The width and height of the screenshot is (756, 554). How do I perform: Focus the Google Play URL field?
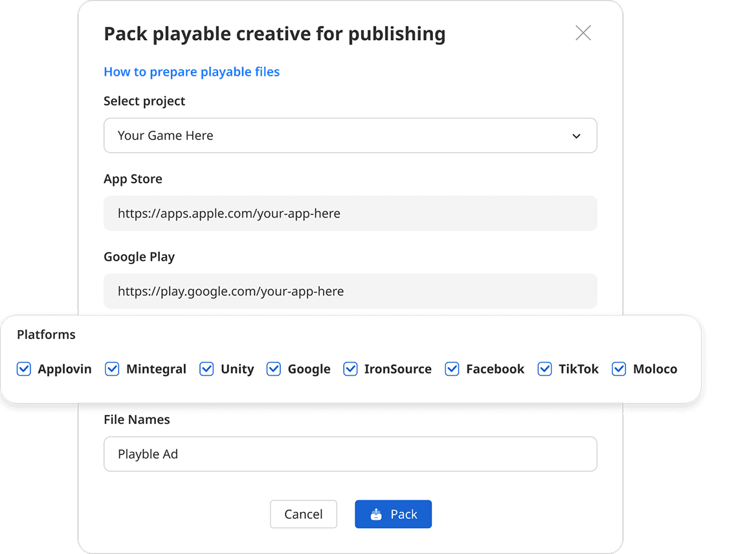(350, 291)
